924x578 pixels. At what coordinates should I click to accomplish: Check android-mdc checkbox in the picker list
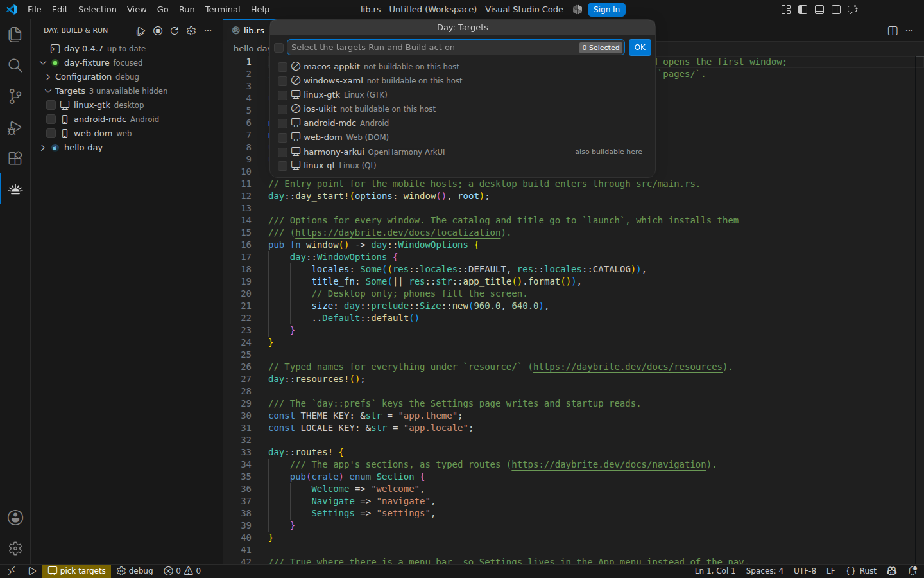tap(282, 123)
